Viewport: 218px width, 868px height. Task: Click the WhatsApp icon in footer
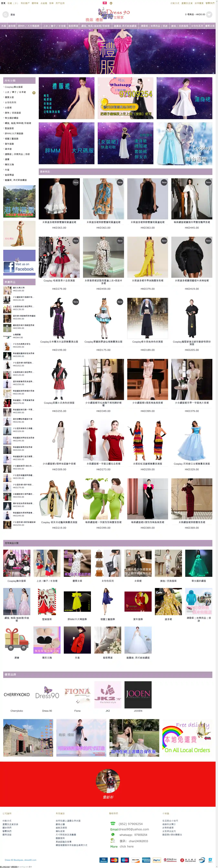click(x=113, y=834)
